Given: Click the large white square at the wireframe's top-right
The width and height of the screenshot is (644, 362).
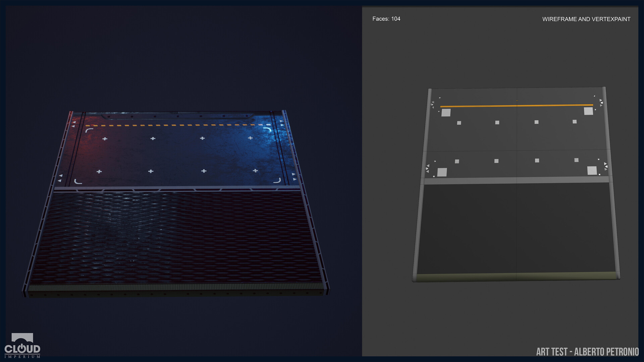Looking at the screenshot, I should click(588, 111).
